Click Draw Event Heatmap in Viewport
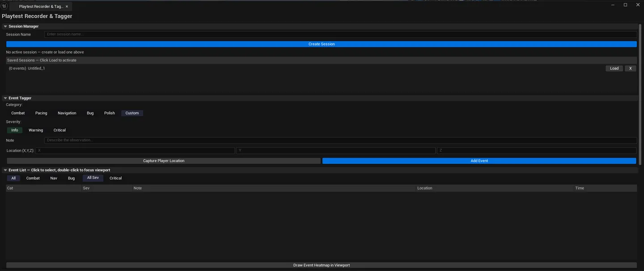This screenshot has width=644, height=271. (x=322, y=265)
